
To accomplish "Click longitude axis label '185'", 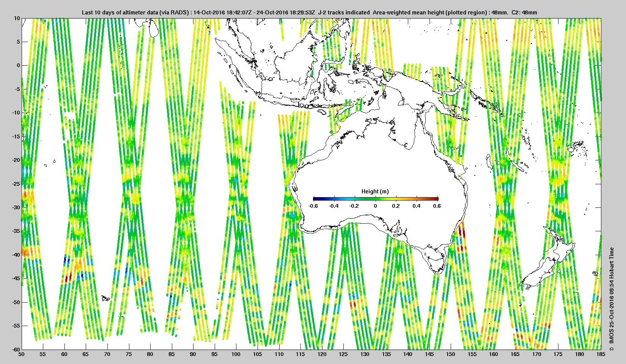I will pos(601,354).
